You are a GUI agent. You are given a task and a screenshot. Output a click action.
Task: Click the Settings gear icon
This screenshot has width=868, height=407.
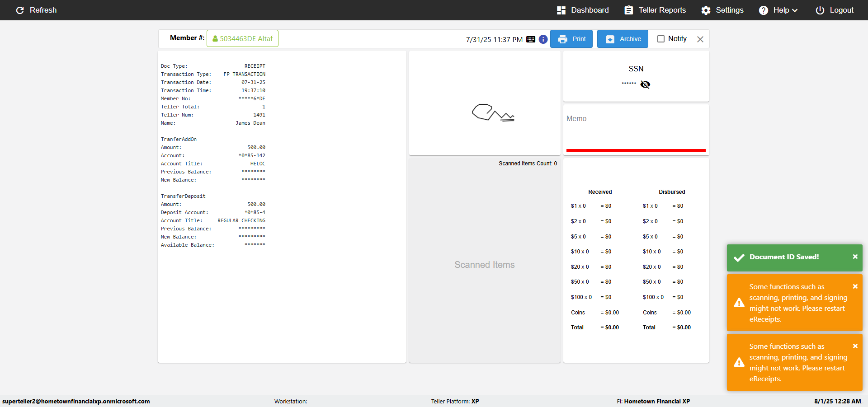706,10
